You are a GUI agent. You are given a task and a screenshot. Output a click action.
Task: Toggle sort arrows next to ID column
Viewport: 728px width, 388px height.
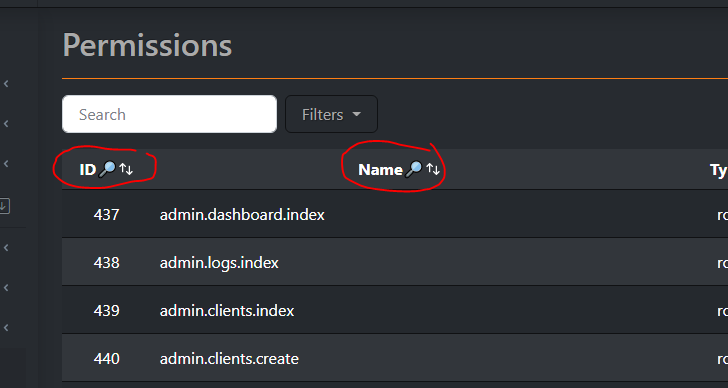(x=126, y=169)
